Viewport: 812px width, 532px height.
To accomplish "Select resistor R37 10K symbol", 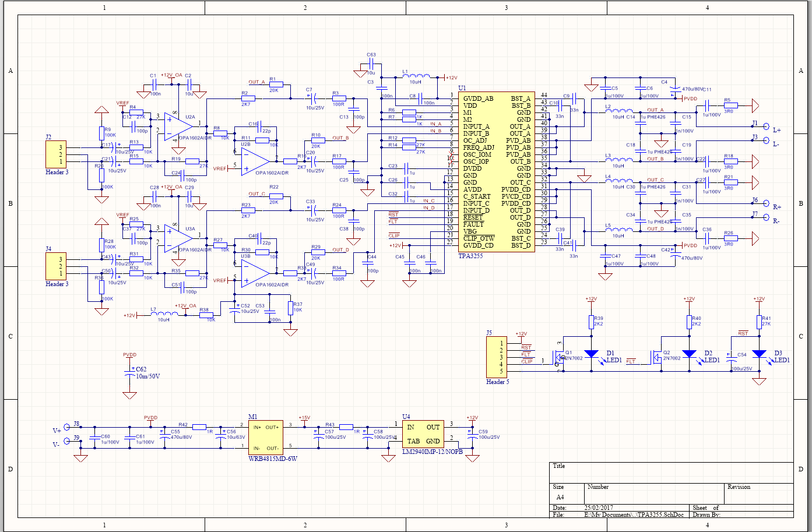I will click(290, 308).
